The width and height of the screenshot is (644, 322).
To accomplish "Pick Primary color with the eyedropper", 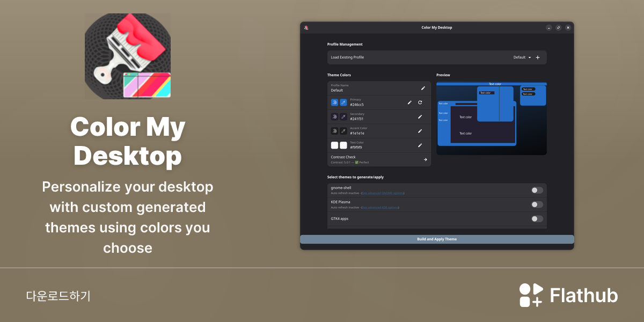I will coord(343,102).
